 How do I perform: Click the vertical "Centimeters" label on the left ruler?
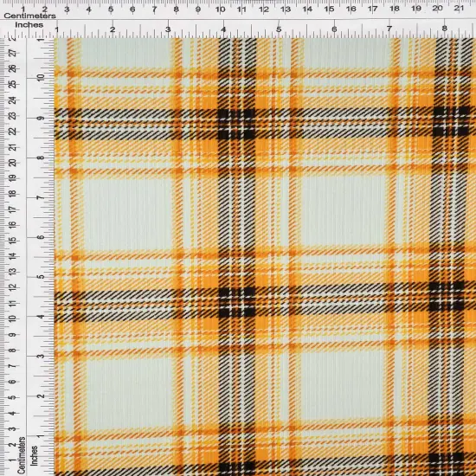coord(21,455)
